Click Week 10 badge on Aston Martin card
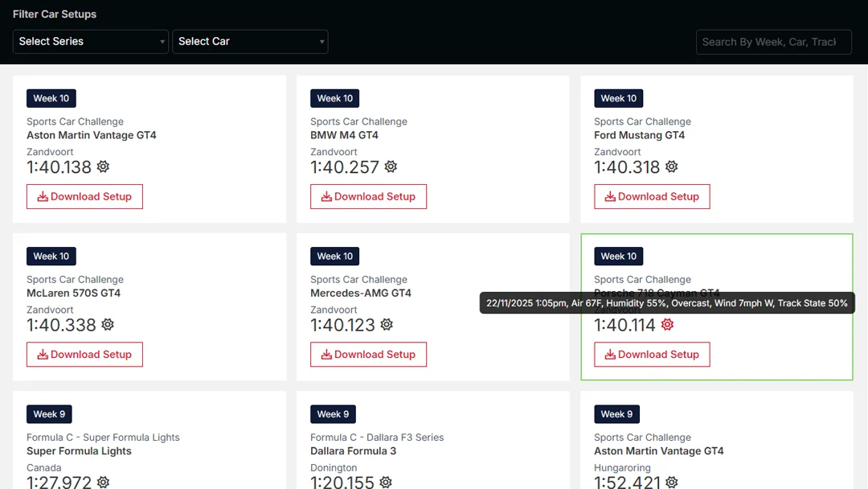The image size is (868, 489). click(x=51, y=98)
